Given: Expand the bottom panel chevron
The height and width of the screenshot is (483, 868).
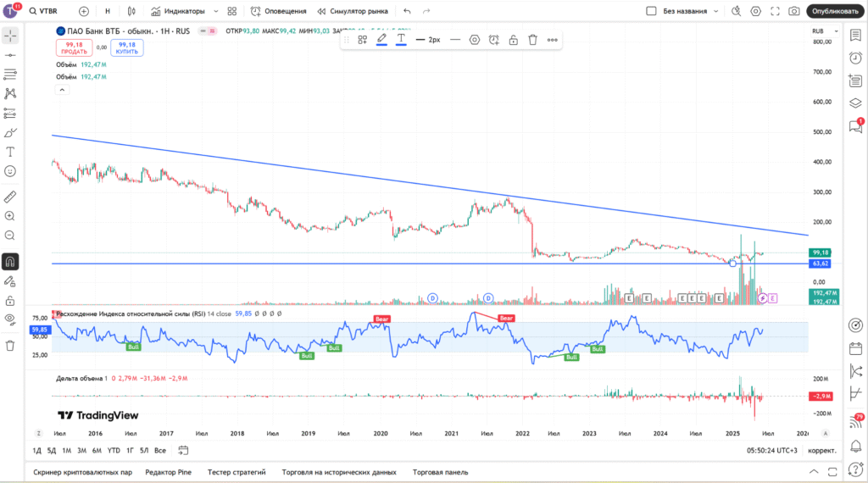Looking at the screenshot, I should (814, 472).
